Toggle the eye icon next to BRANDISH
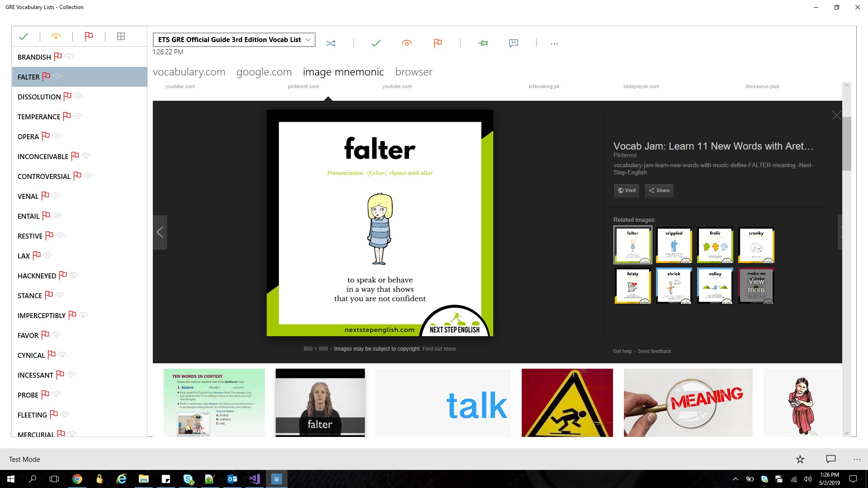Image resolution: width=868 pixels, height=488 pixels. click(x=69, y=57)
